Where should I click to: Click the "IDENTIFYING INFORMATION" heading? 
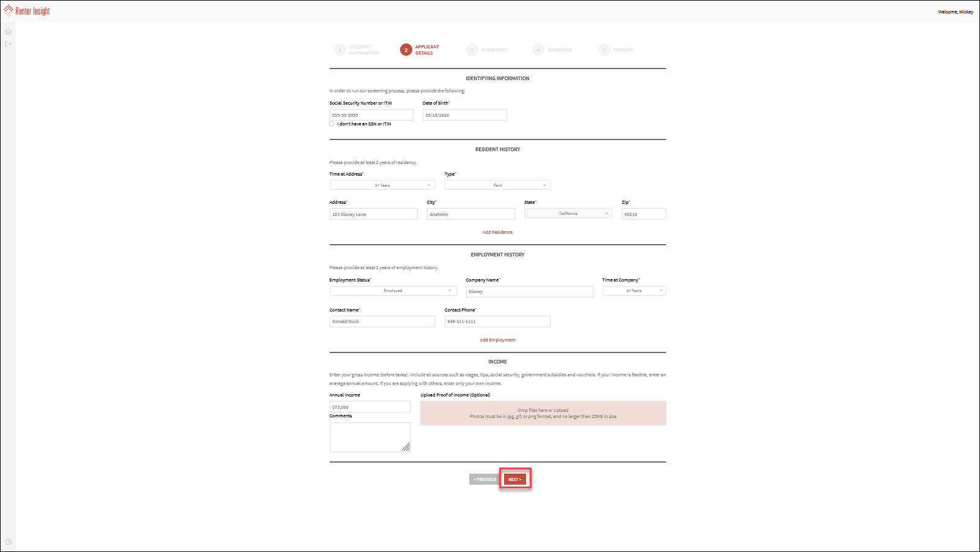[497, 78]
